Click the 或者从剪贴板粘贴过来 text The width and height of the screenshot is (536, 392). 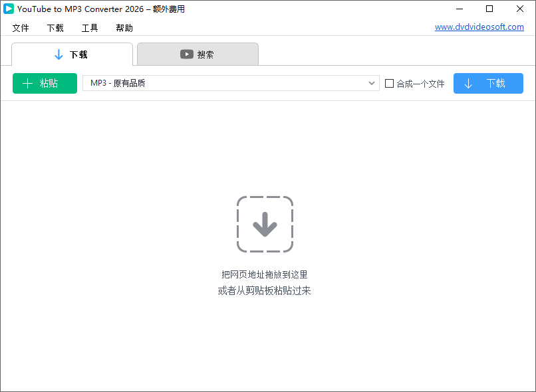265,290
